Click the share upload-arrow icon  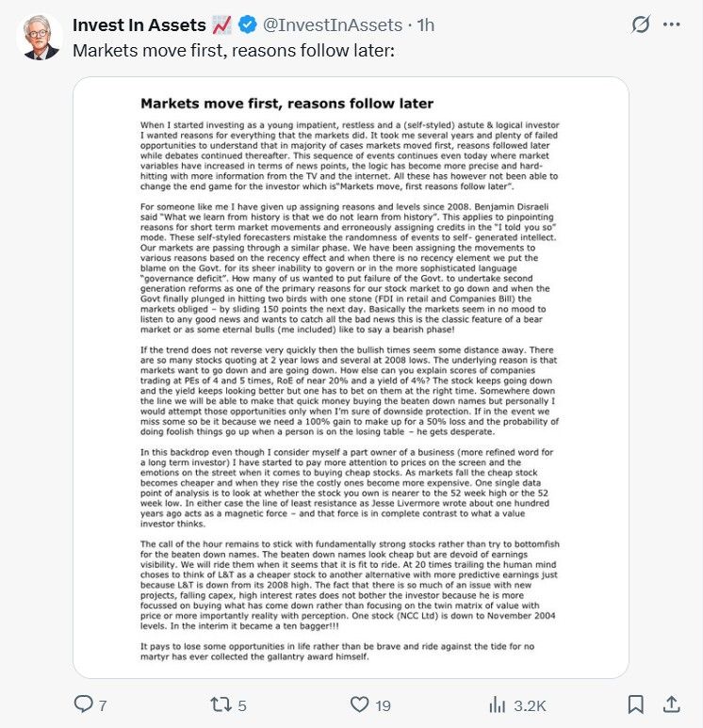[x=671, y=704]
